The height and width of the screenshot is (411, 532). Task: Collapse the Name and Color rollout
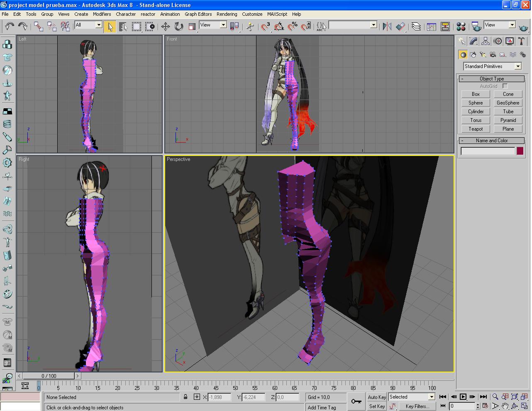click(x=492, y=141)
